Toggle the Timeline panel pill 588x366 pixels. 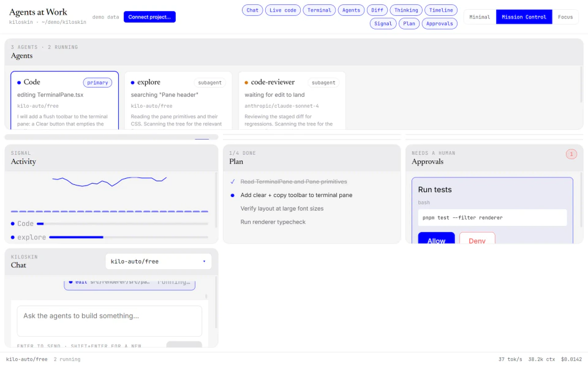(x=441, y=10)
